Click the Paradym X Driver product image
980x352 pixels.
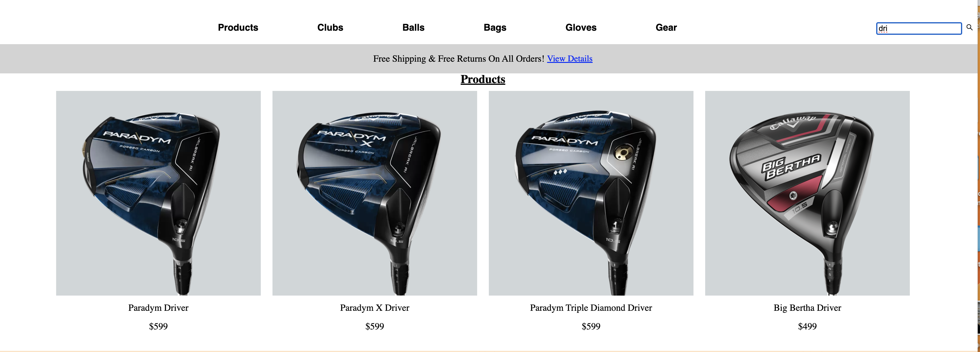pyautogui.click(x=375, y=193)
